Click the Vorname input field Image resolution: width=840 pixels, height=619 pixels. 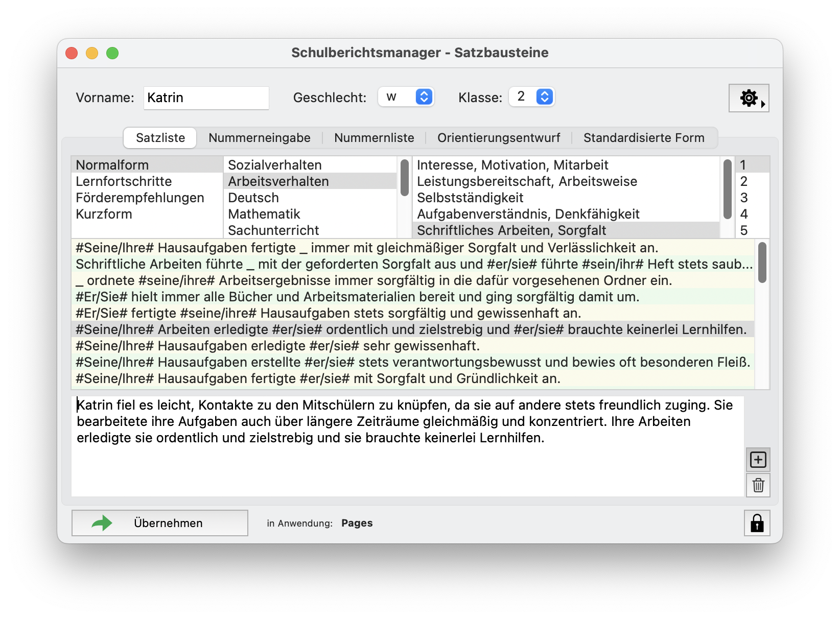pyautogui.click(x=206, y=98)
